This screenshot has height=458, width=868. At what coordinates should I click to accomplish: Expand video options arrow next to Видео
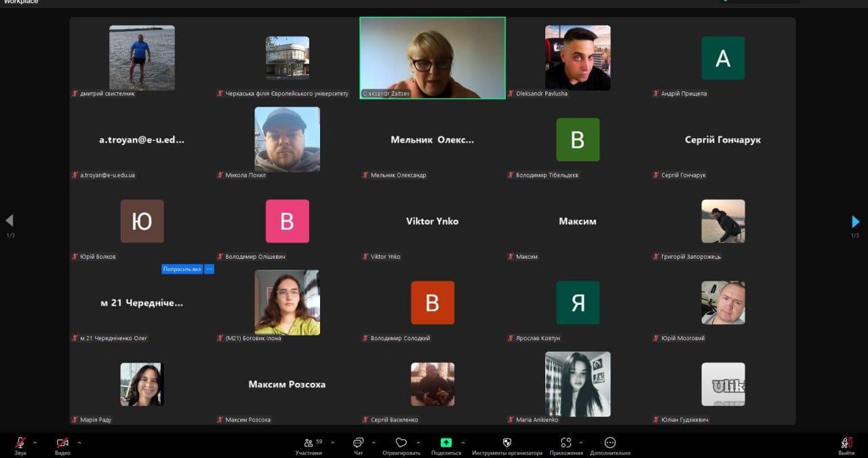coord(79,442)
